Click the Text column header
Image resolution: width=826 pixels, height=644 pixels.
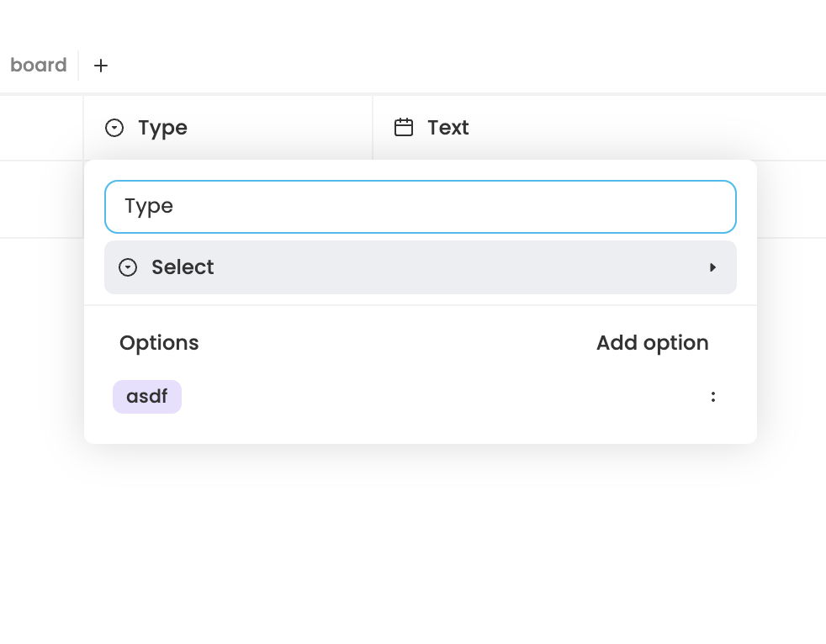pos(448,127)
